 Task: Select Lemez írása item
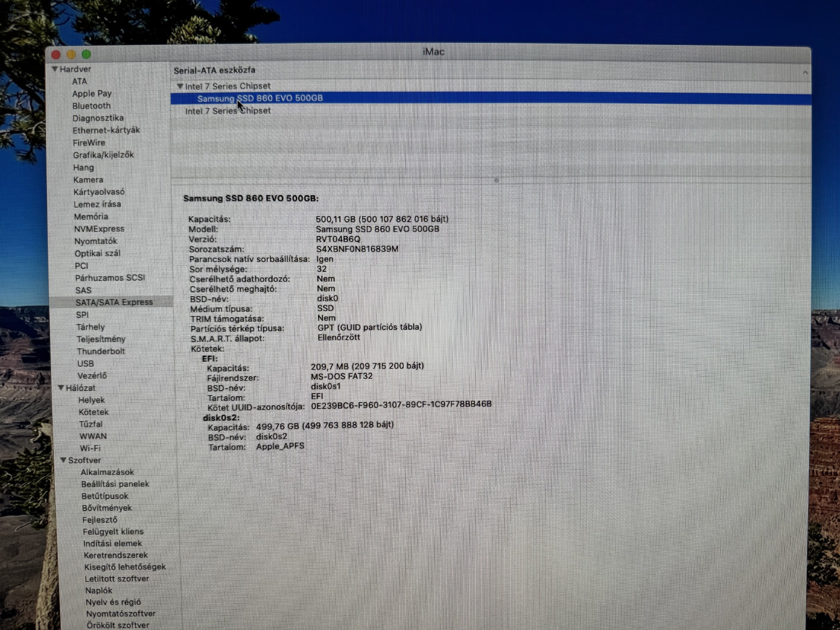click(97, 204)
